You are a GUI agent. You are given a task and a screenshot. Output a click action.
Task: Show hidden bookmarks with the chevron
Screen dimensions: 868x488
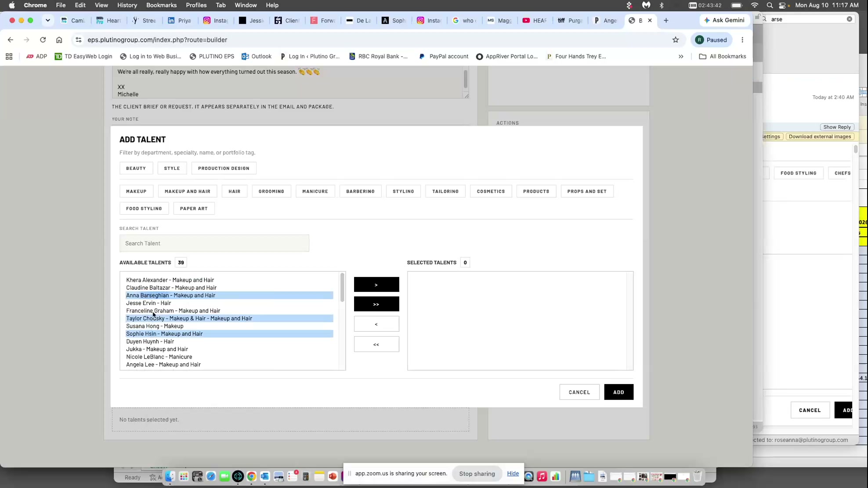pyautogui.click(x=681, y=56)
